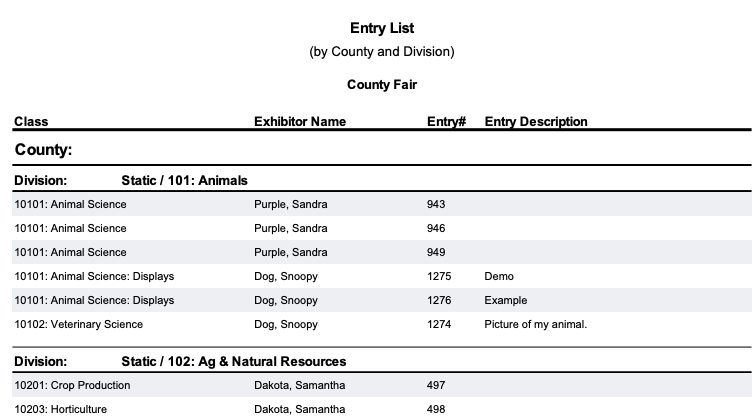
Task: Select the Static / 102: Ag & Natural Resources heading
Action: [234, 362]
